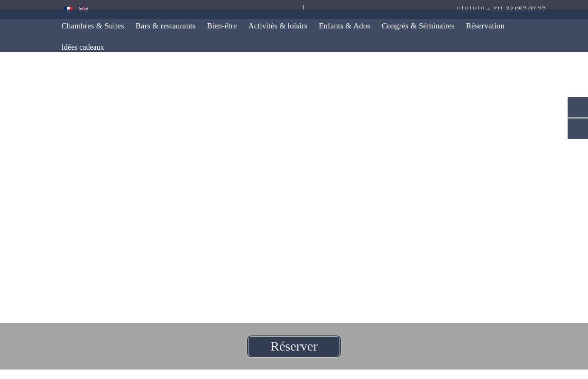This screenshot has width=588, height=379.
Task: Open Activités & loisirs menu item
Action: pos(277,26)
